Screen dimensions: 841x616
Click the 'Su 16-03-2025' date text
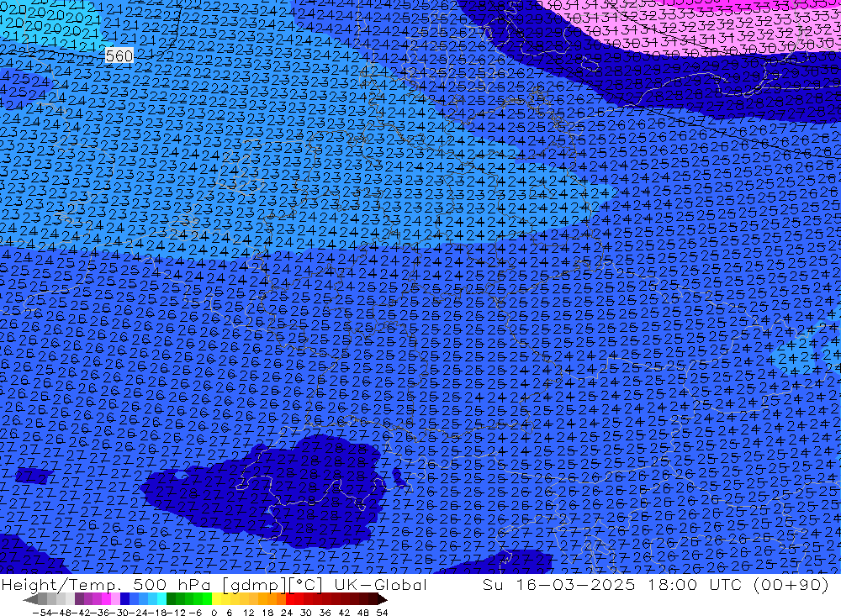point(558,584)
